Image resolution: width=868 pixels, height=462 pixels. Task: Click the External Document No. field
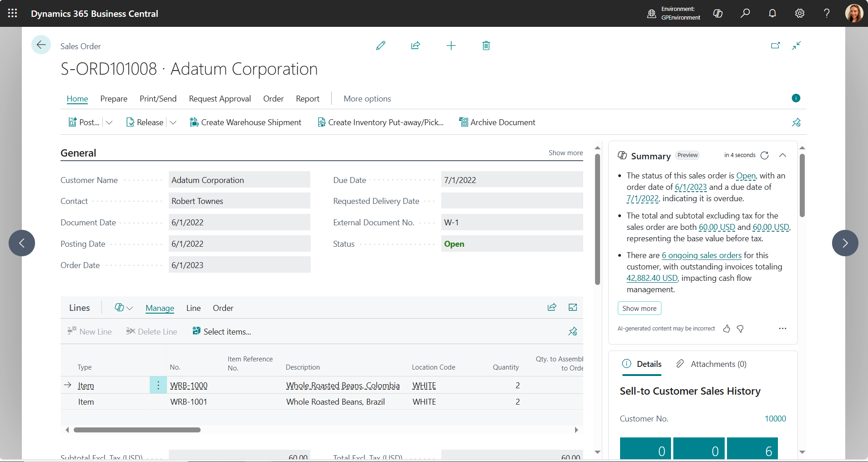512,223
